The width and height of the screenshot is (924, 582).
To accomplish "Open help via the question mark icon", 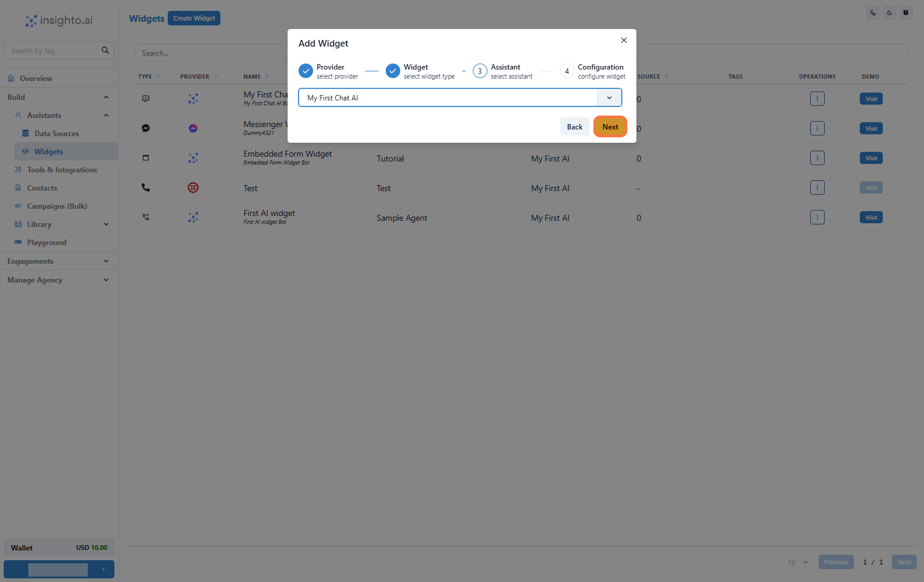I will tap(906, 12).
